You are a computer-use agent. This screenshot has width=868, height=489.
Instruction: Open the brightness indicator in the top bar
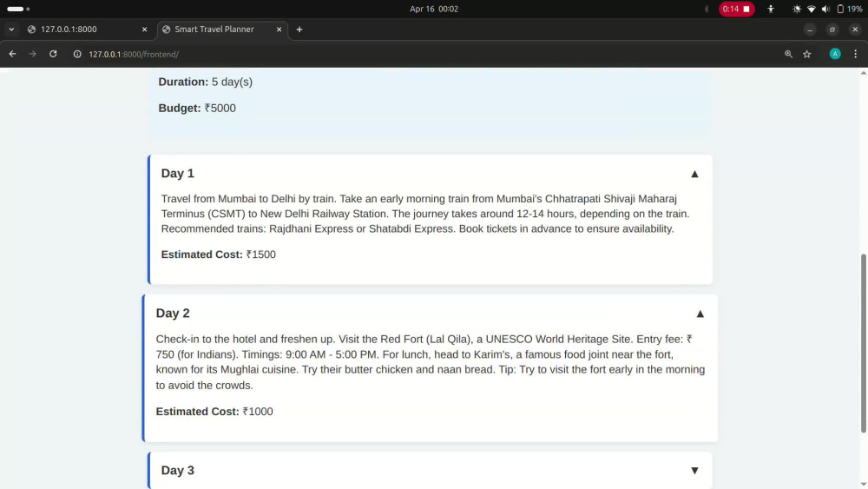tap(797, 9)
